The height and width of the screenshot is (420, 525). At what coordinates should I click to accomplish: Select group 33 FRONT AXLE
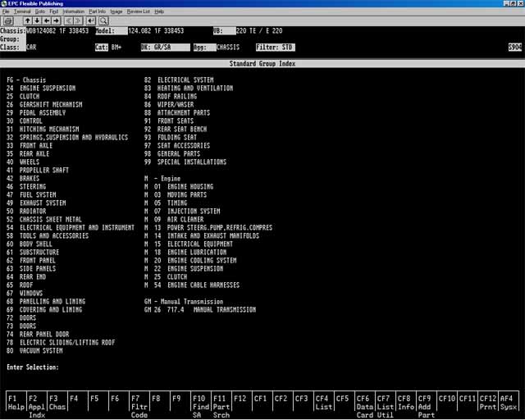30,146
